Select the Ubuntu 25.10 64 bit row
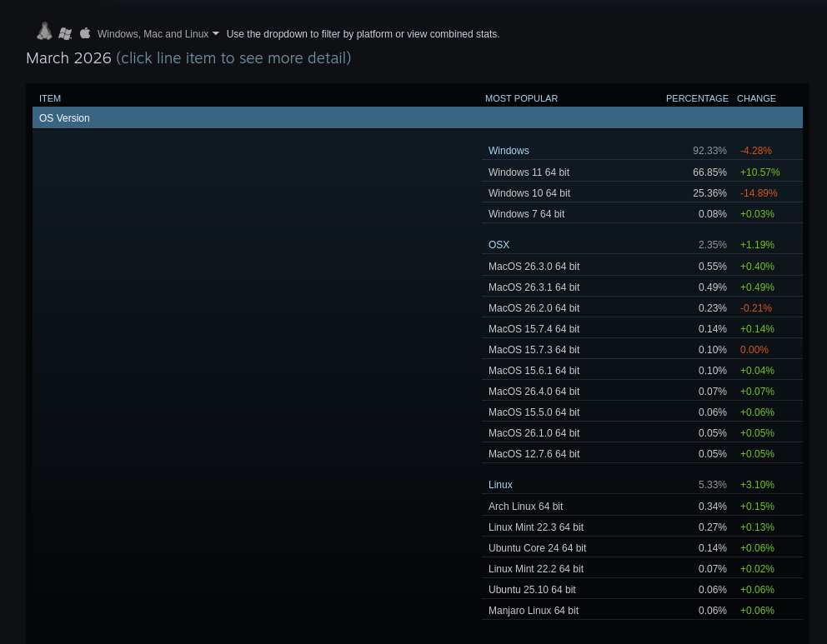The image size is (827, 644). (x=642, y=590)
